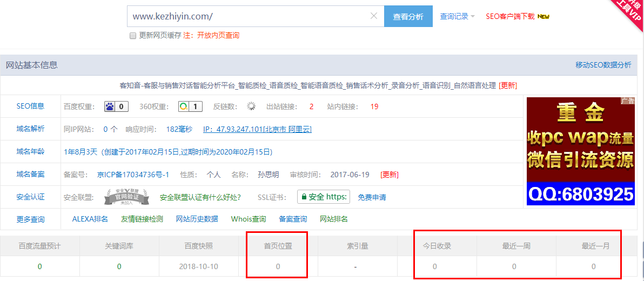Image resolution: width=644 pixels, height=281 pixels.
Task: Click the 关键词库 value 0
Action: (119, 266)
